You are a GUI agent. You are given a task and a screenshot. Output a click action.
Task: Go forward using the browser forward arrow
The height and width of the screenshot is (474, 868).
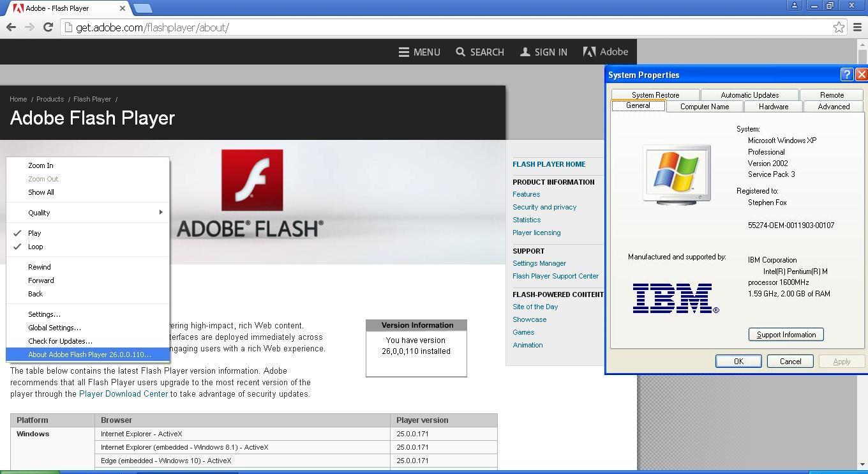click(29, 27)
